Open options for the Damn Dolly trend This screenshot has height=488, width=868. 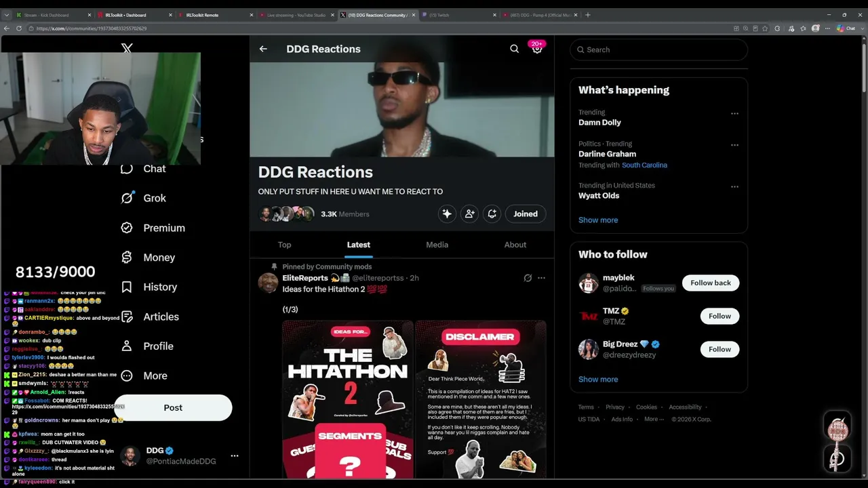[734, 114]
